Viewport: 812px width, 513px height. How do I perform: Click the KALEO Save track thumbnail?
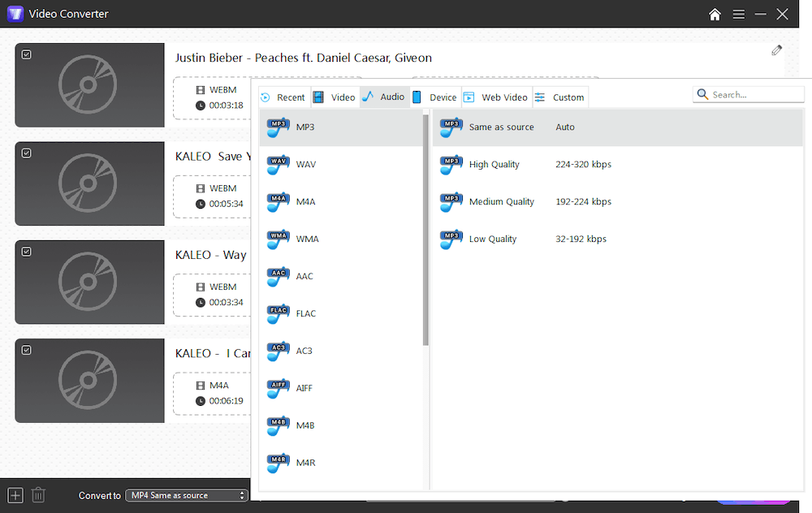click(x=89, y=183)
